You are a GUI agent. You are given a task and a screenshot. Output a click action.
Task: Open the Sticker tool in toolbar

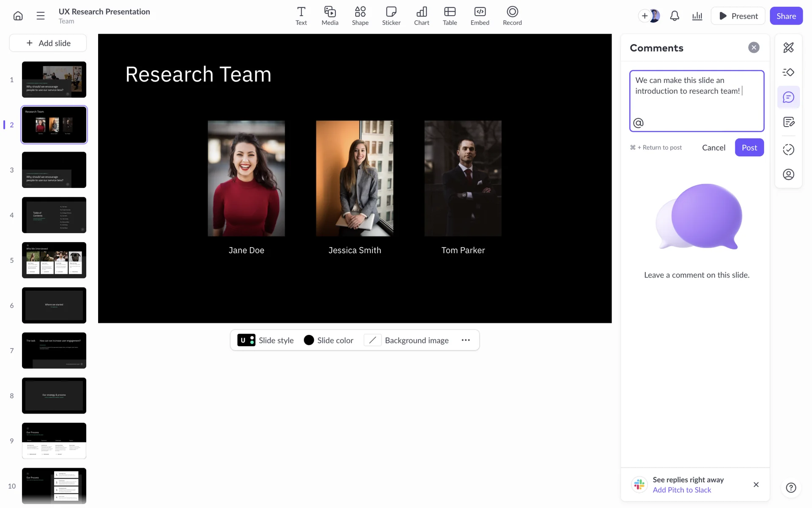click(x=391, y=16)
